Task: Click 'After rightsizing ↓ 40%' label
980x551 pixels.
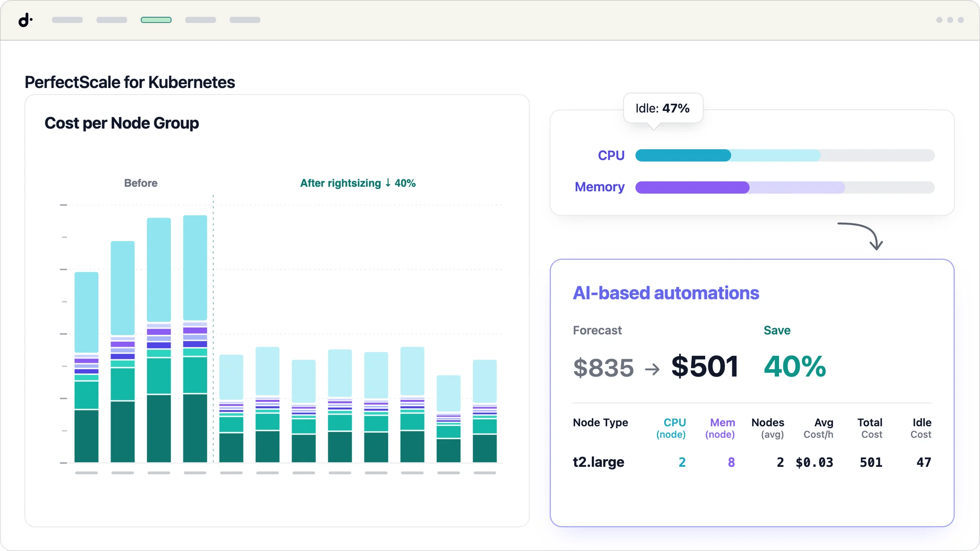Action: (358, 183)
